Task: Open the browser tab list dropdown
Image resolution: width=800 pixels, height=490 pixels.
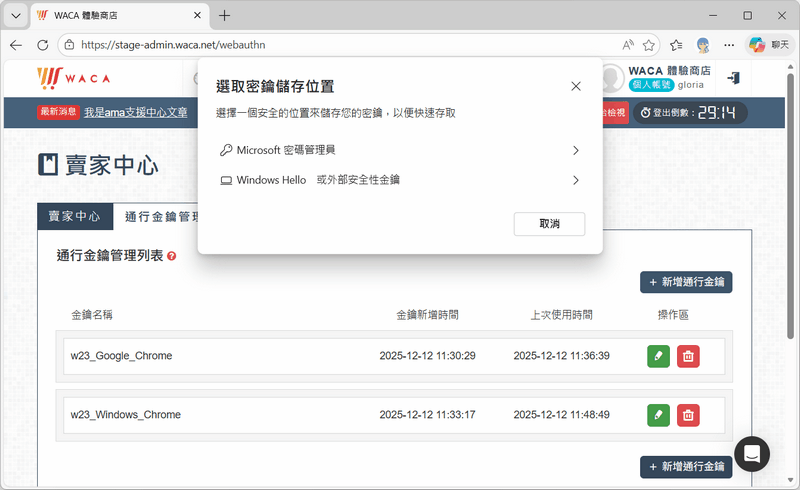Action: pyautogui.click(x=15, y=16)
